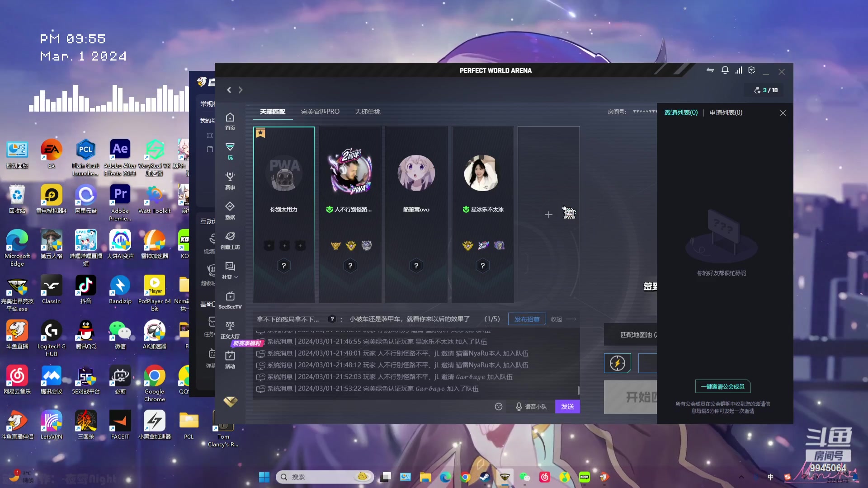Open Steam from the taskbar
This screenshot has width=868, height=488.
[x=485, y=477]
